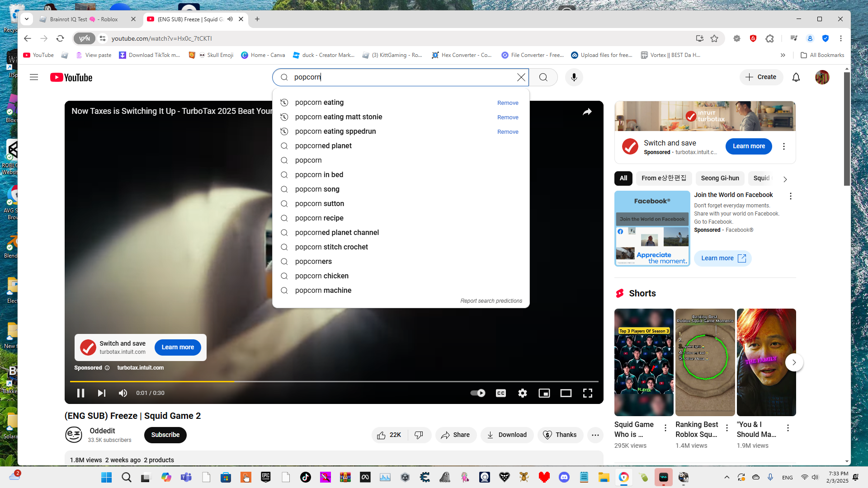
Task: Open the Squid Game Who is short thumbnail
Action: (644, 362)
